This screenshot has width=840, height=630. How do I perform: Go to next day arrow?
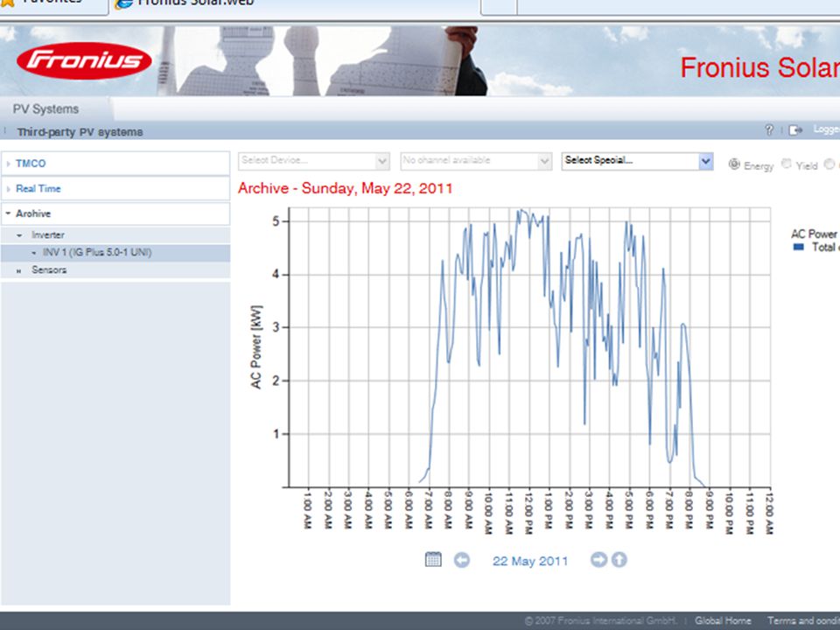[x=598, y=559]
